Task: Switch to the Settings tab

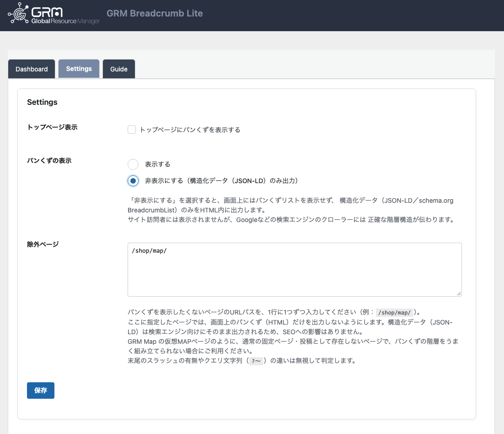Action: point(79,69)
